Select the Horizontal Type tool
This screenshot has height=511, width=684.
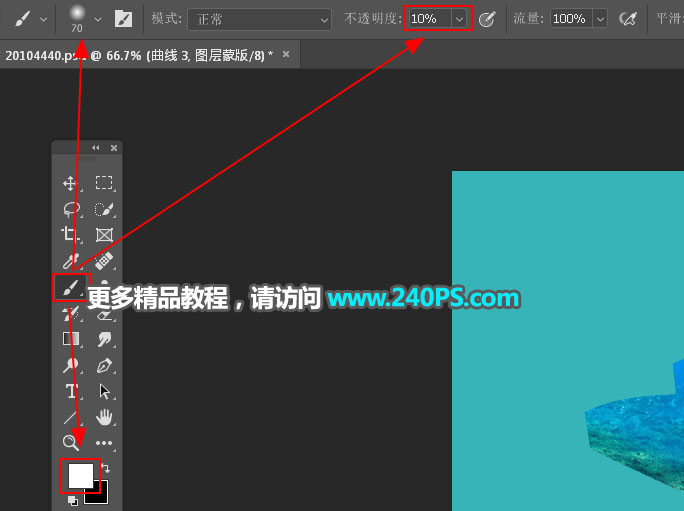pyautogui.click(x=71, y=391)
